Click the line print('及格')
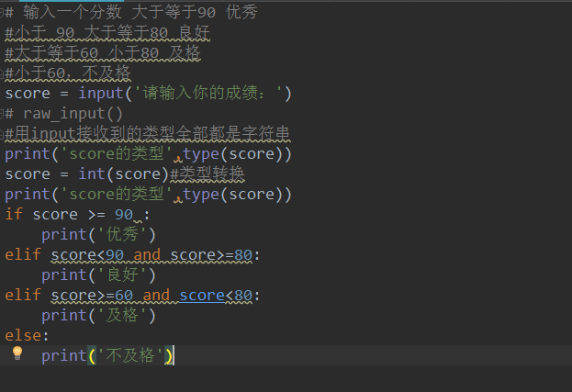This screenshot has width=572, height=392. tap(98, 316)
